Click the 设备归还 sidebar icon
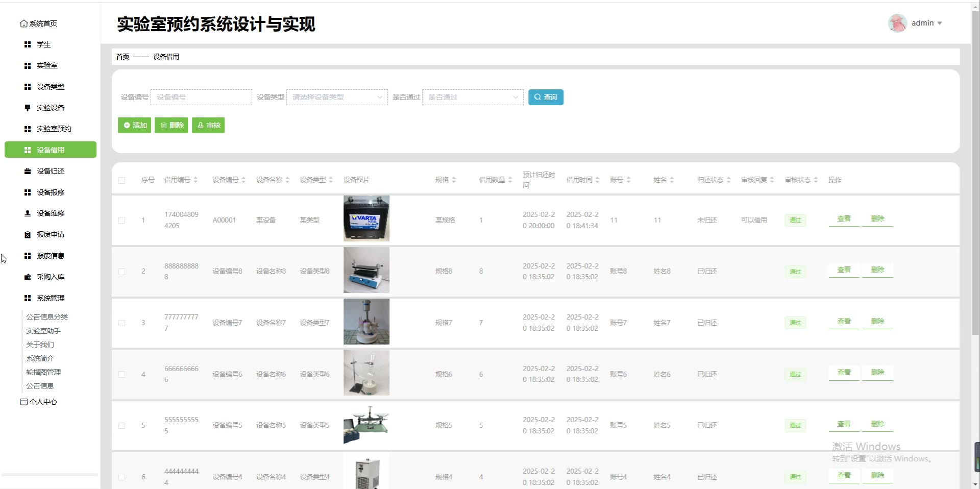This screenshot has height=489, width=980. [28, 171]
